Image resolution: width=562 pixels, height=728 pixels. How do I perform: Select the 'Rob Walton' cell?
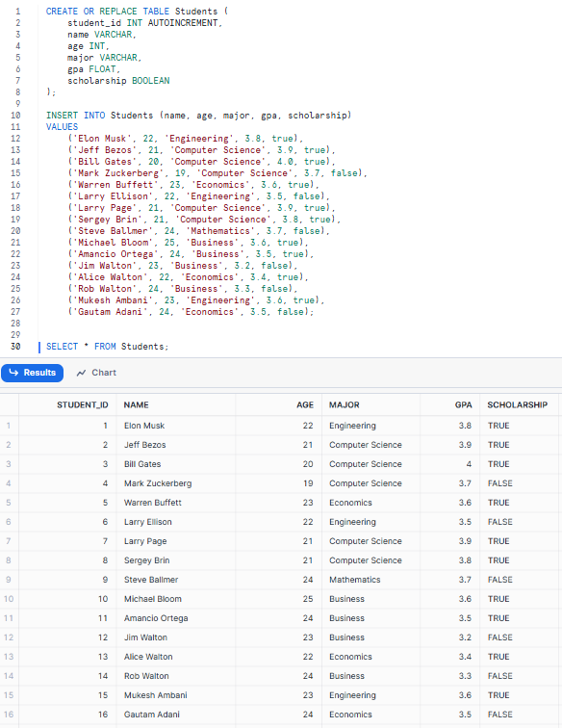(146, 676)
